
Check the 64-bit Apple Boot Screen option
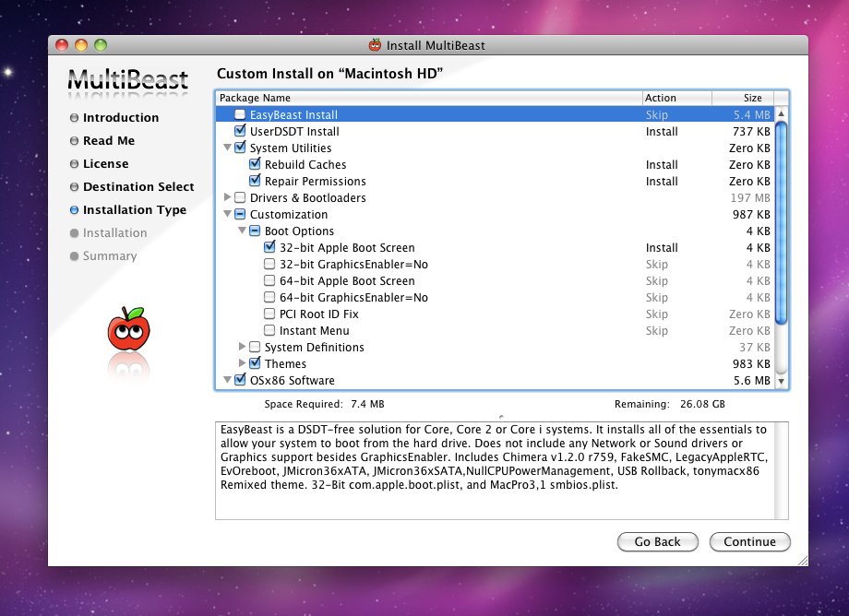(x=269, y=281)
